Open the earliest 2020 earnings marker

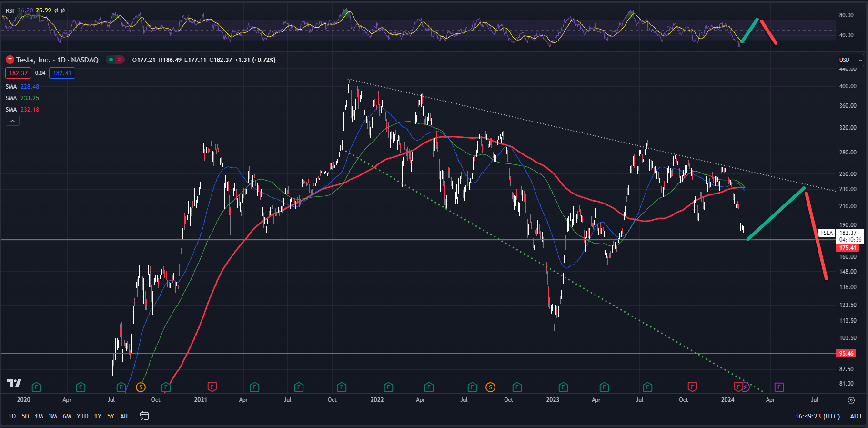[x=36, y=387]
